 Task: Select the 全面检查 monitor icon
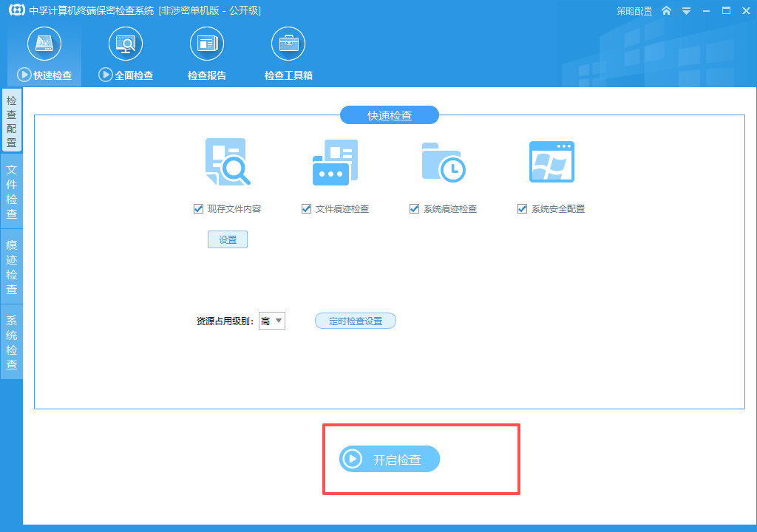(x=126, y=44)
